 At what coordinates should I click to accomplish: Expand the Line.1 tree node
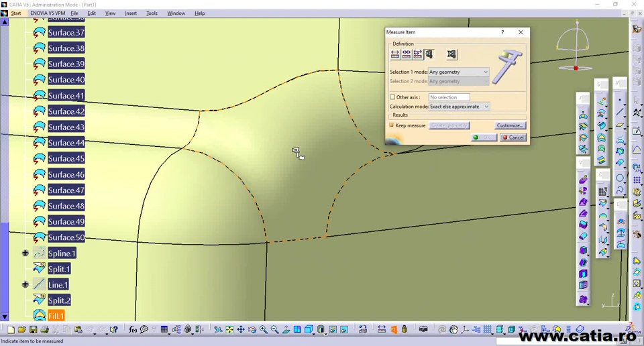point(25,284)
